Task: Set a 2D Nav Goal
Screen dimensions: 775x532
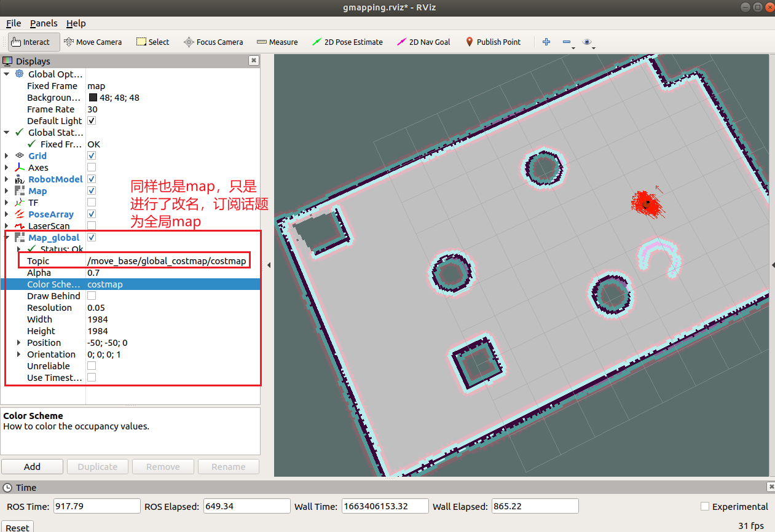Action: click(x=423, y=41)
